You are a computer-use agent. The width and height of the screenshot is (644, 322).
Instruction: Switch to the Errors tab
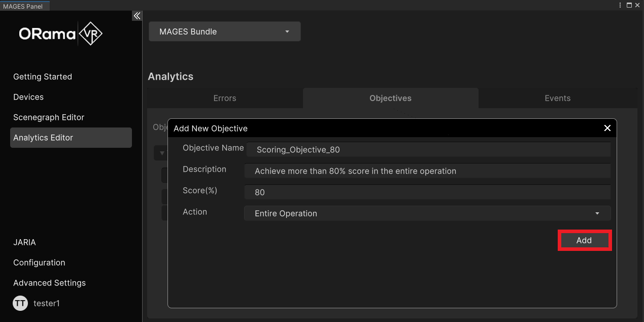[225, 98]
